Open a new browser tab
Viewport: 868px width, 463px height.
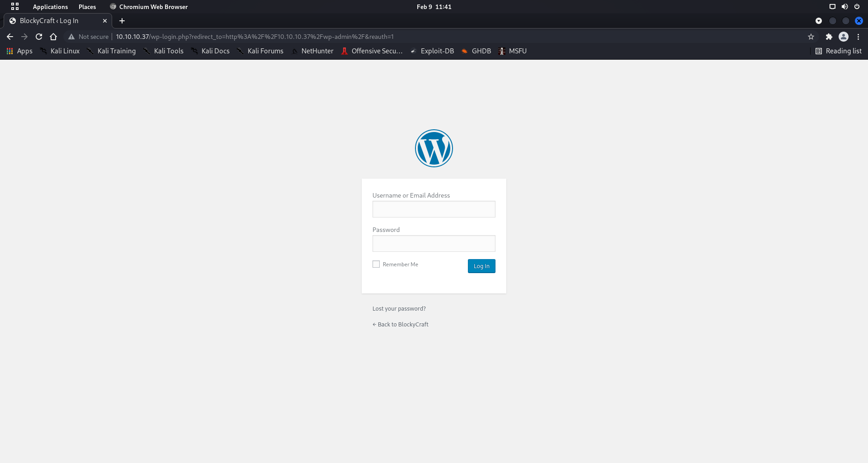(122, 21)
